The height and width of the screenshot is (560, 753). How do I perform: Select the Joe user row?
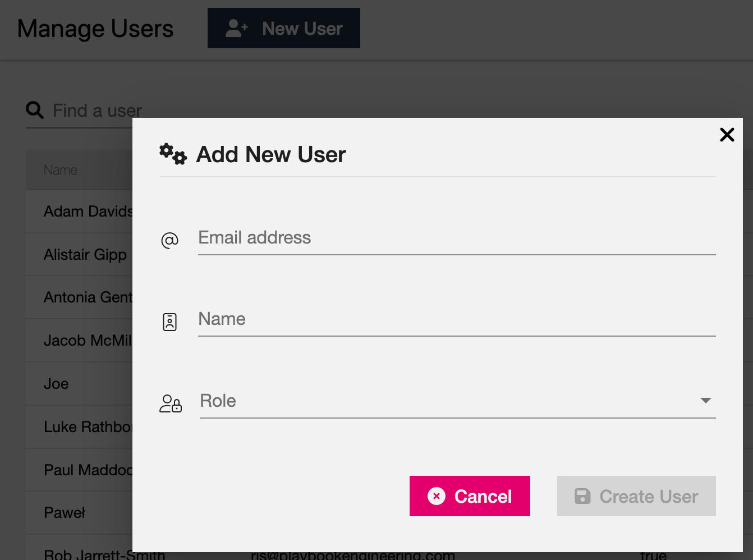click(79, 384)
